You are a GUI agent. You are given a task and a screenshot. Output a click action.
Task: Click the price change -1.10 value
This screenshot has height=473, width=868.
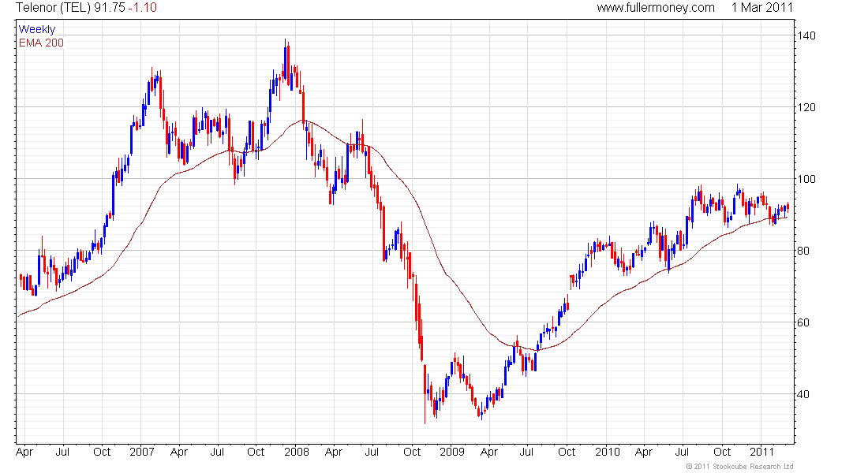(x=142, y=8)
